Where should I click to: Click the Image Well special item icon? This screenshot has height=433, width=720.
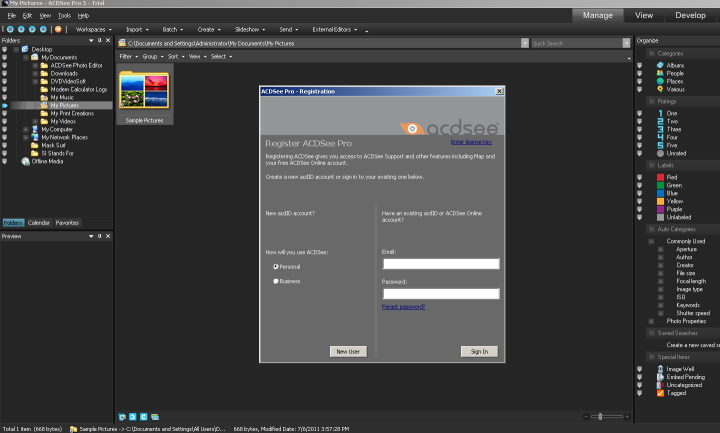(x=660, y=368)
